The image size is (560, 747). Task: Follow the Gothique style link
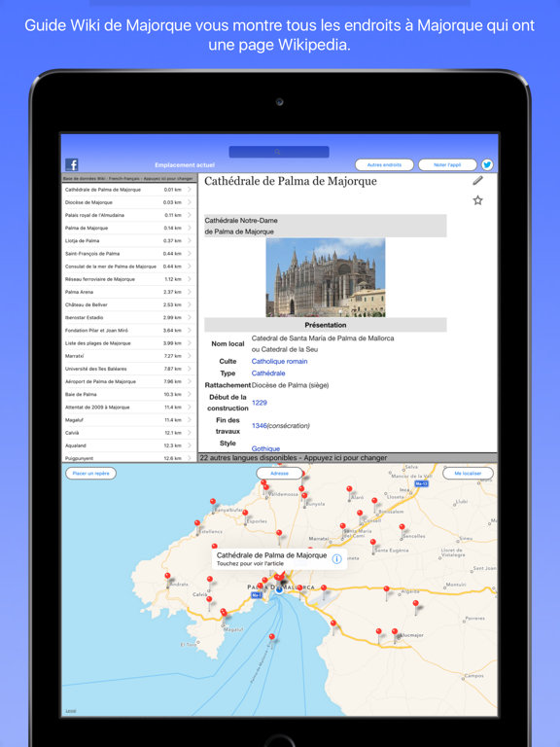click(265, 448)
